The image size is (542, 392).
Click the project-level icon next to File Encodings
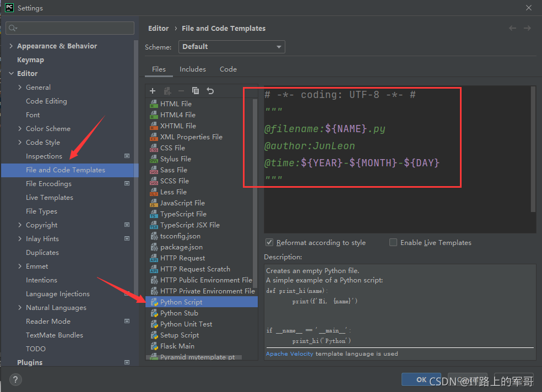(x=127, y=183)
